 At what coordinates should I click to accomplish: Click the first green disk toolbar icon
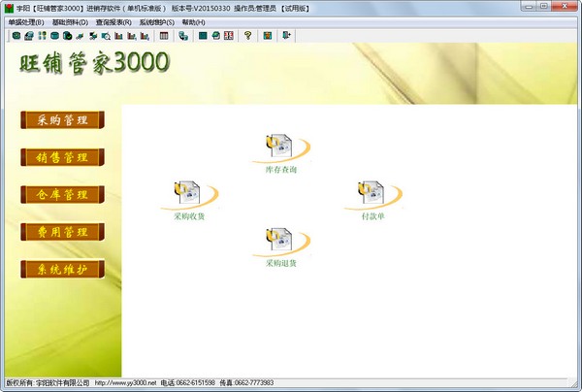[x=16, y=36]
